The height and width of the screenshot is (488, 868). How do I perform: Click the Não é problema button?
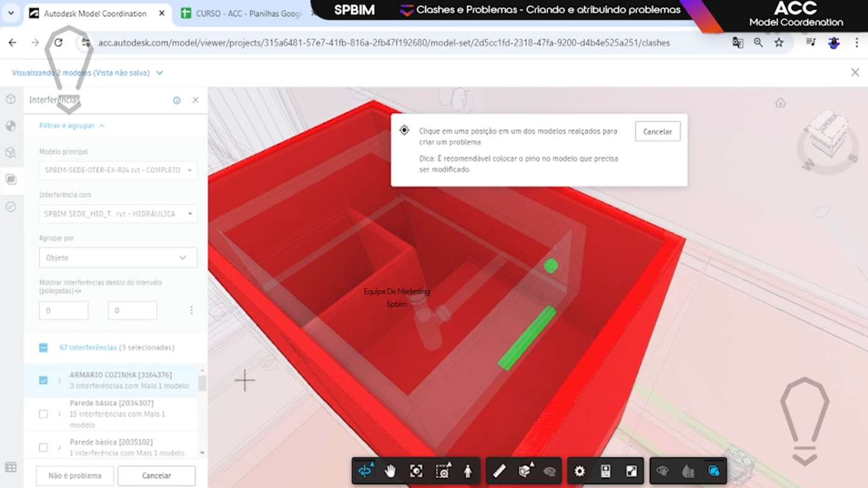75,476
